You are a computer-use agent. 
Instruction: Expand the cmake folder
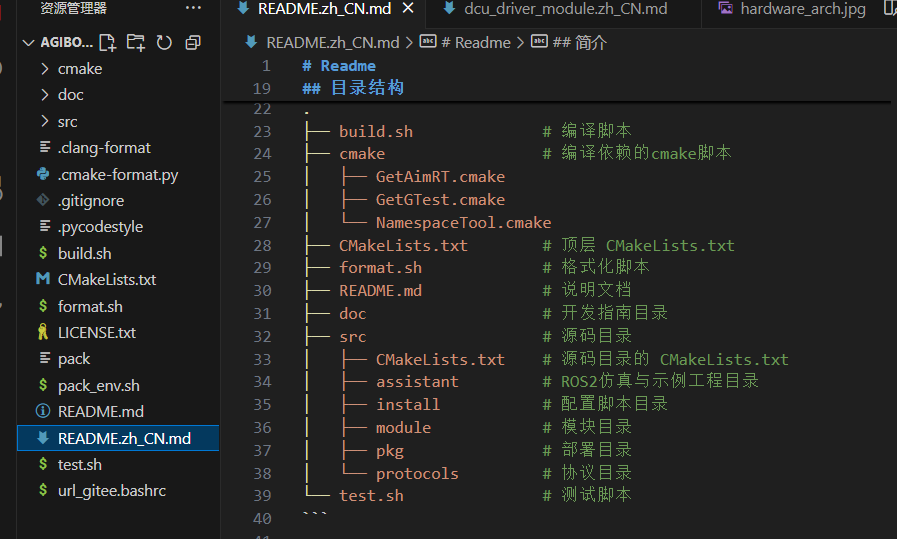click(x=80, y=69)
